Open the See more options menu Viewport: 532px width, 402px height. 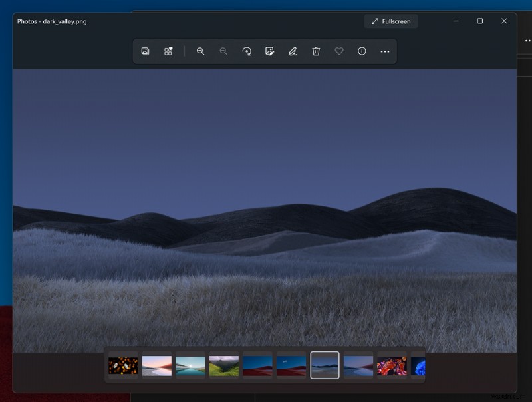coord(384,51)
